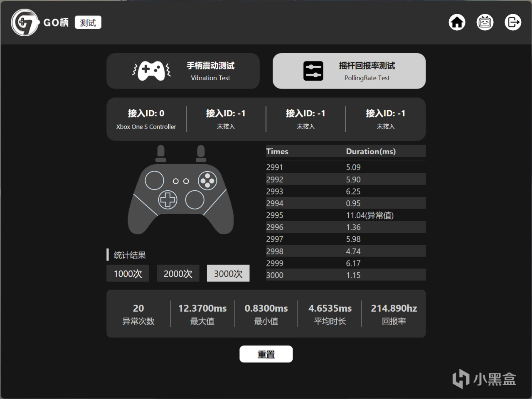Select the last 接入ID: -1 slot

click(x=386, y=119)
